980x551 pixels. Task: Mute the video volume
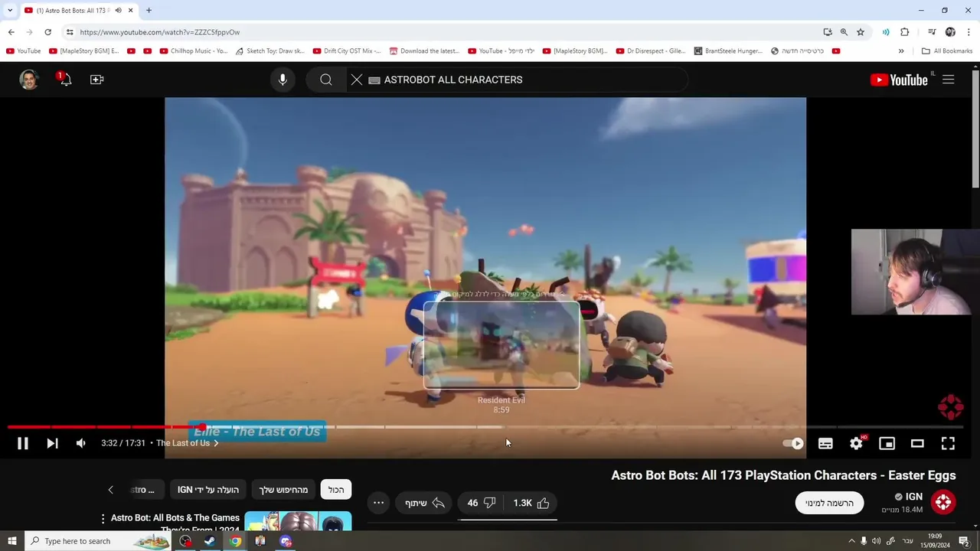[80, 443]
